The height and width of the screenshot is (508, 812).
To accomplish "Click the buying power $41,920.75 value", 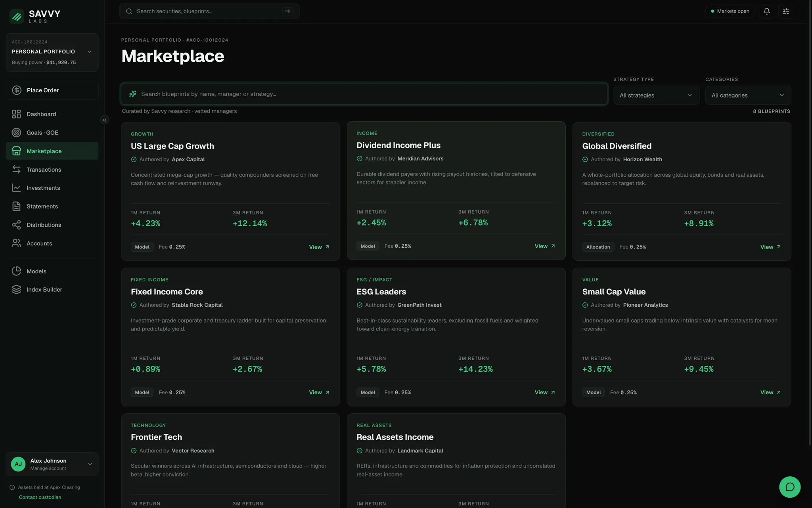I will pos(61,63).
